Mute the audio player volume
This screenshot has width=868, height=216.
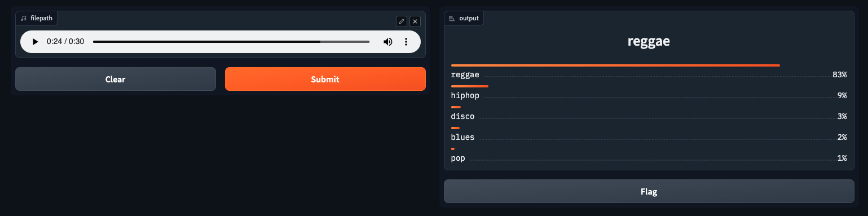point(388,42)
